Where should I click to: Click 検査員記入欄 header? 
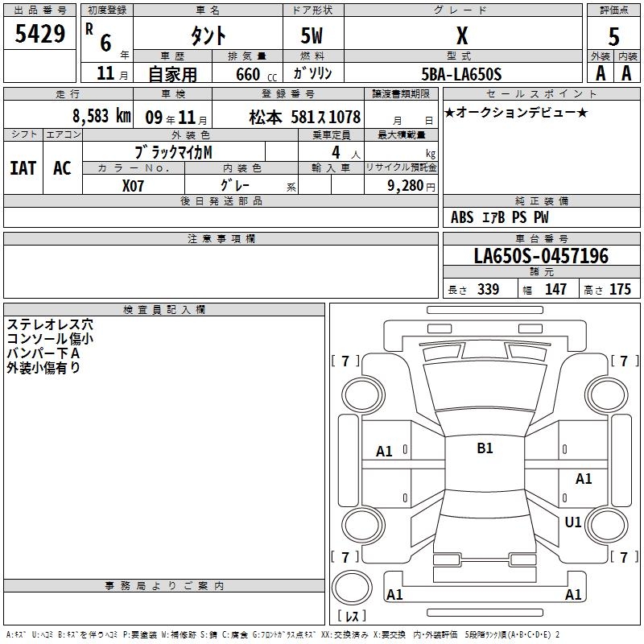164,310
